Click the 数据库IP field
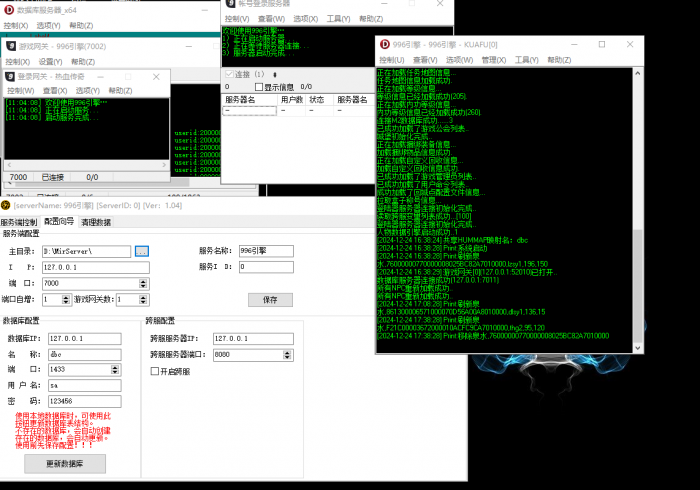This screenshot has width=700, height=490. click(84, 339)
